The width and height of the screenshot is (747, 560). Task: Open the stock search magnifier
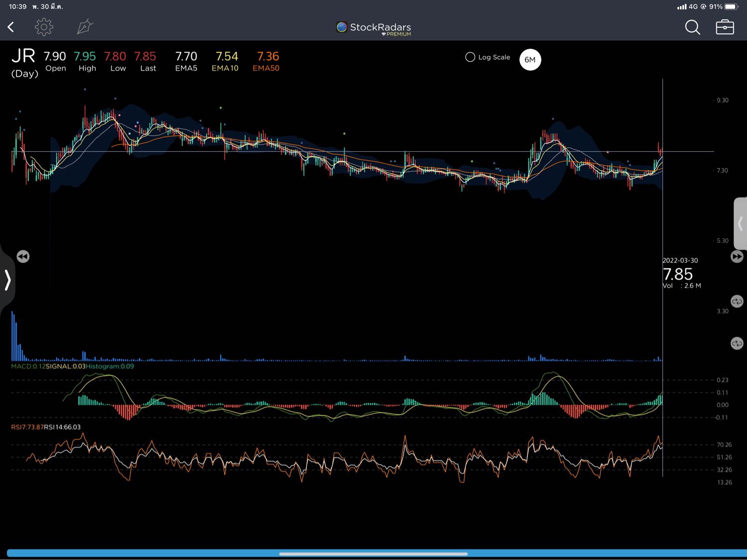coord(692,27)
